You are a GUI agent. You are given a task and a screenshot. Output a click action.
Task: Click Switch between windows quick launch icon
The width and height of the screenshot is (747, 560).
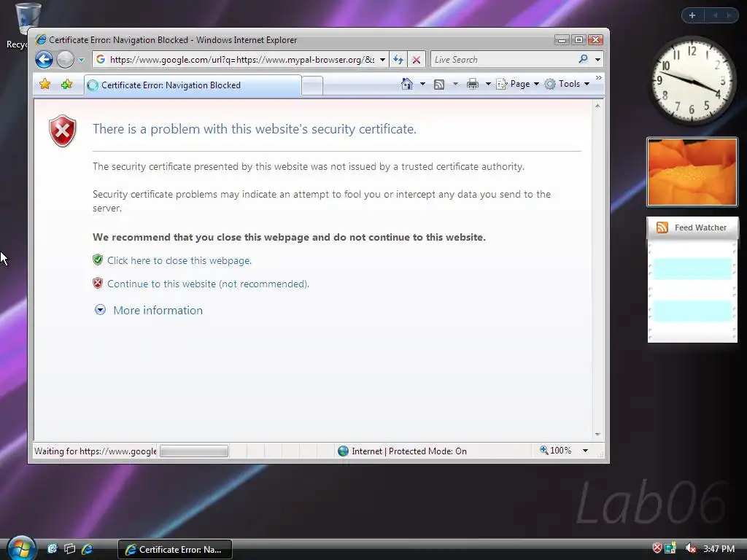coord(69,549)
